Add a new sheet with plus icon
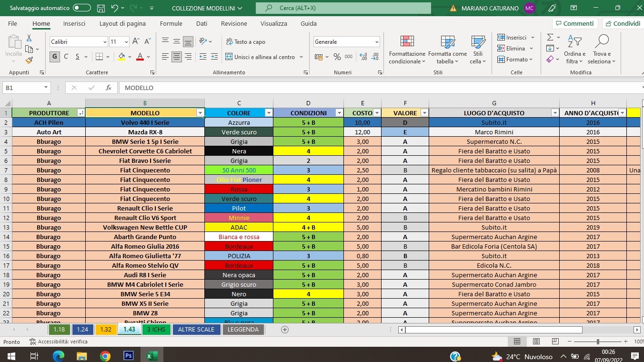This screenshot has width=644, height=362. (x=285, y=330)
